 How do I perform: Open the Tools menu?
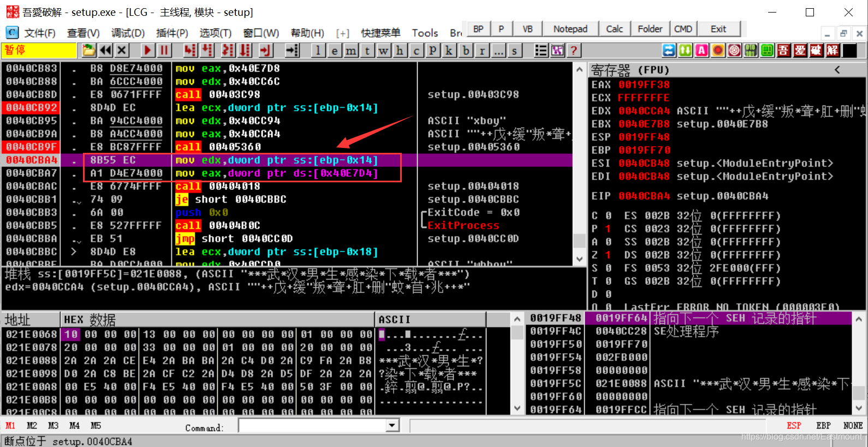click(425, 33)
